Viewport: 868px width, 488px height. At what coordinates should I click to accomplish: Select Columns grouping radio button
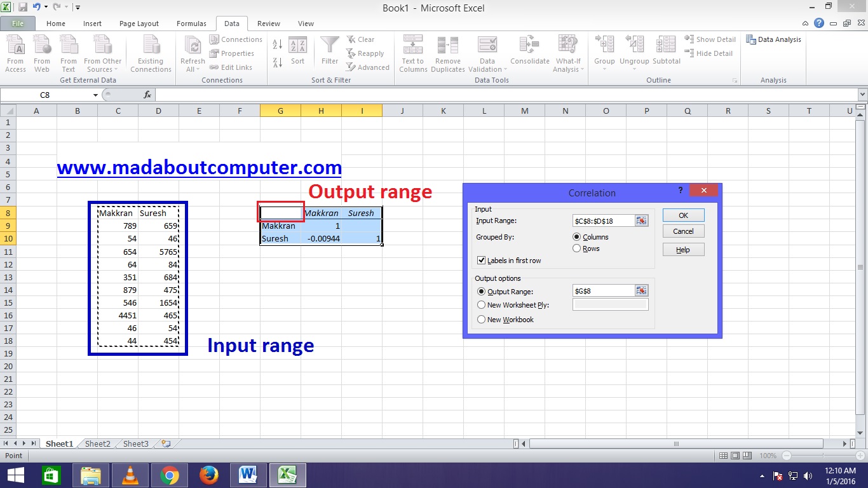pos(577,237)
